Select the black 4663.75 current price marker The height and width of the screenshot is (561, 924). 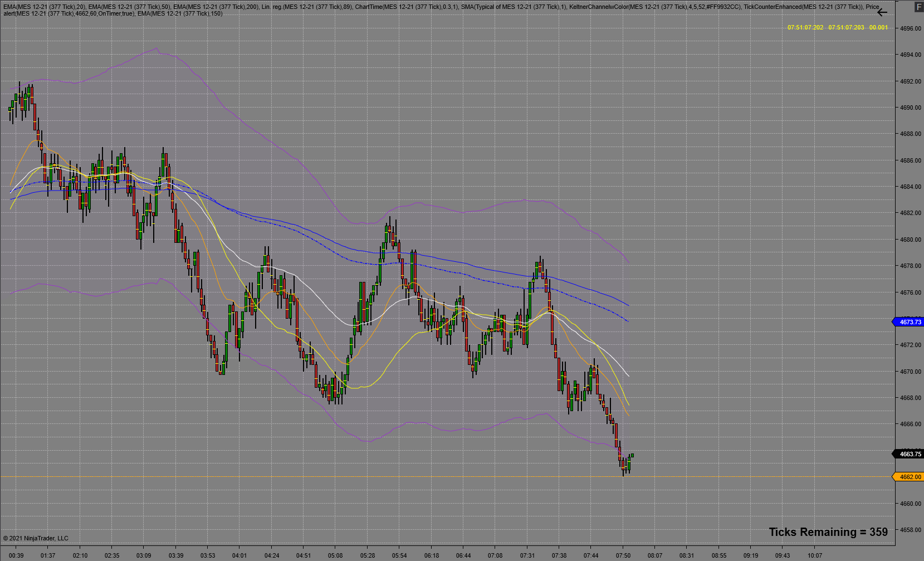(x=908, y=454)
